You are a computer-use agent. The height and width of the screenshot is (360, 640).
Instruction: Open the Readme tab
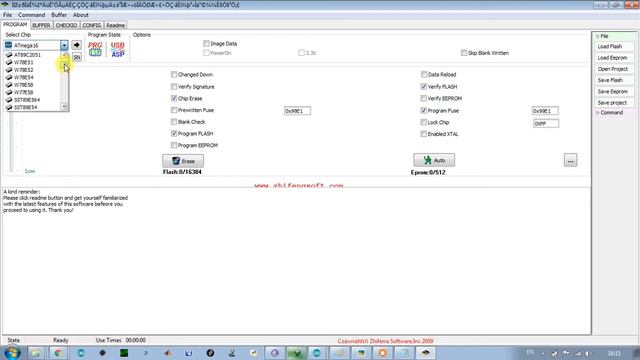(x=116, y=25)
